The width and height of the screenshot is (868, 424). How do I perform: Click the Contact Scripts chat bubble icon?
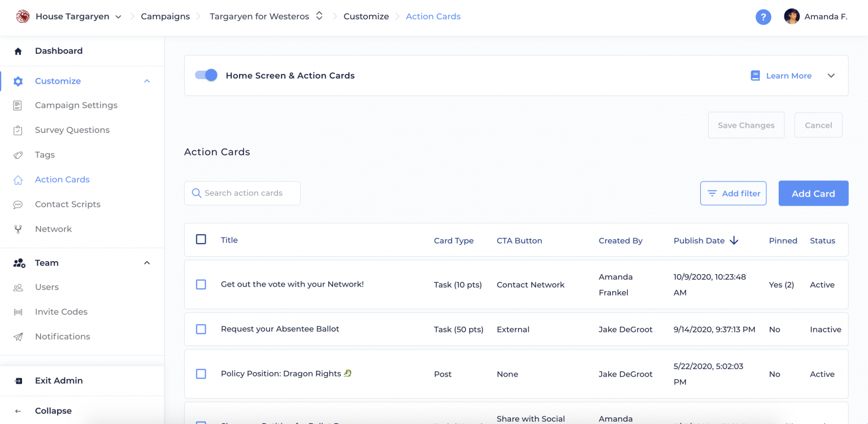pyautogui.click(x=18, y=205)
